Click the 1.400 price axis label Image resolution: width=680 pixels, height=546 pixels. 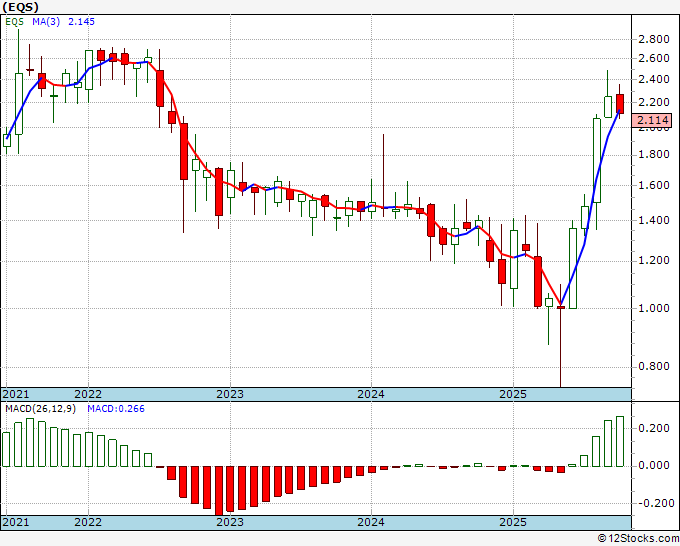point(654,220)
